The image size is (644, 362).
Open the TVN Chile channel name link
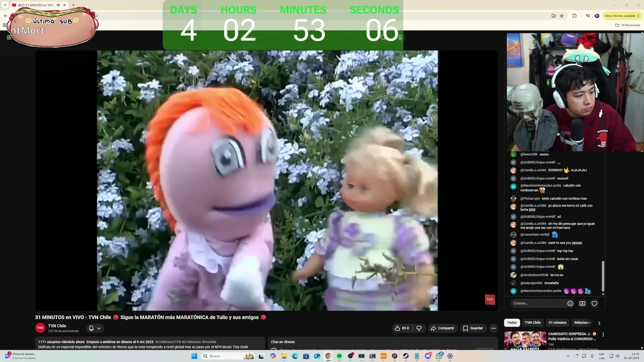point(57,326)
